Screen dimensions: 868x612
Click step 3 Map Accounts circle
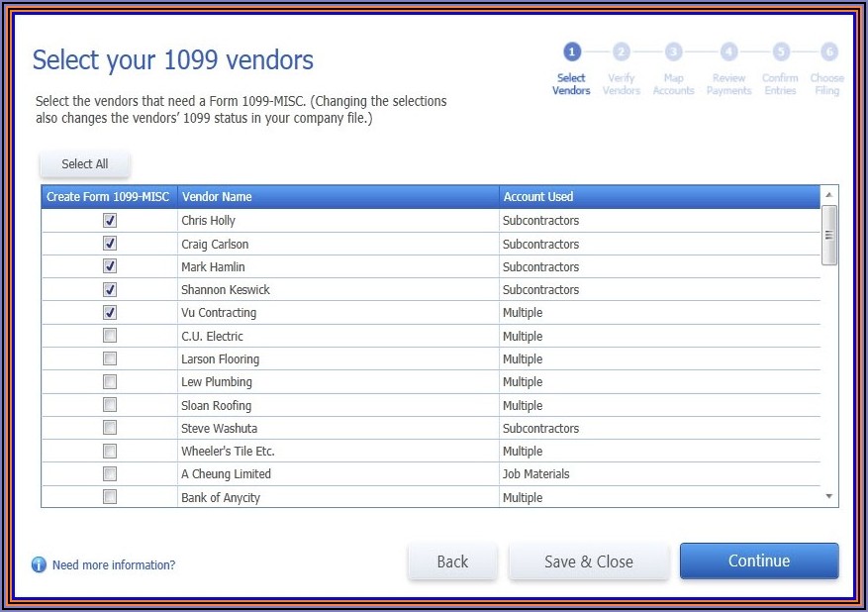click(673, 51)
